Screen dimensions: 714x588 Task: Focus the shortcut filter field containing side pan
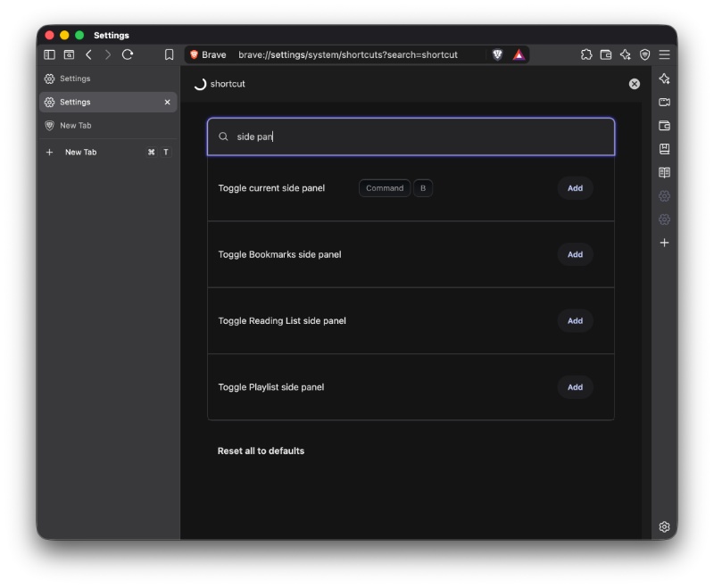tap(411, 137)
